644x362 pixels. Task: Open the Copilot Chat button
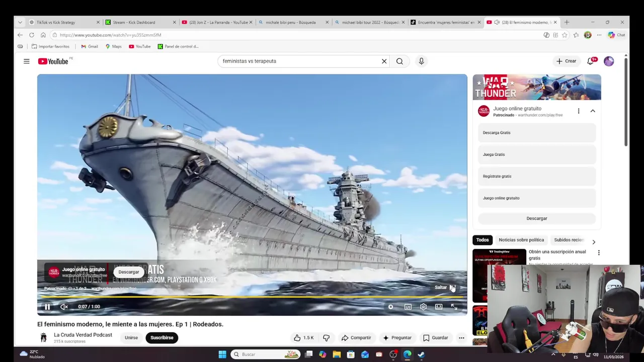click(x=616, y=35)
